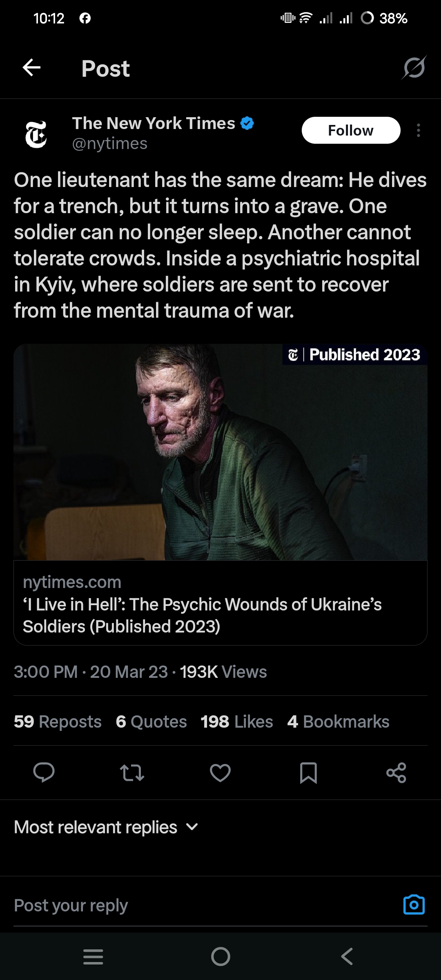Screen dimensions: 441x980
Task: Tap the camera icon in reply bar
Action: pos(414,905)
